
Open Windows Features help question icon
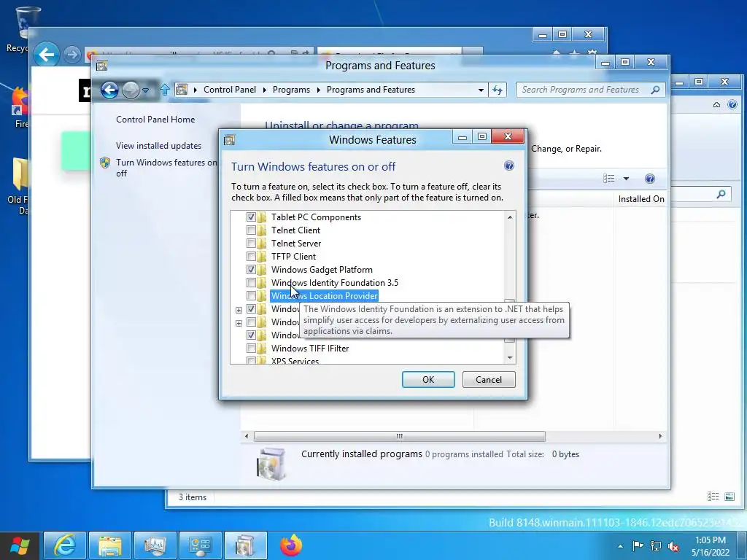(x=508, y=166)
